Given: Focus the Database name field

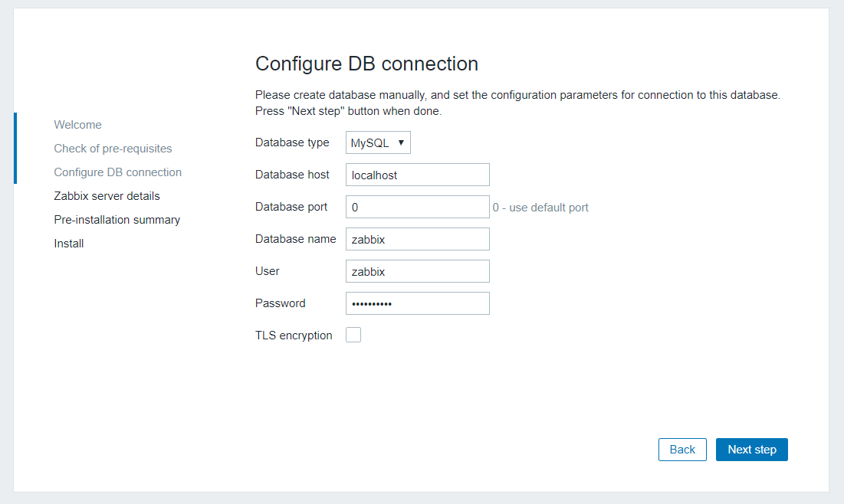Looking at the screenshot, I should click(x=418, y=239).
